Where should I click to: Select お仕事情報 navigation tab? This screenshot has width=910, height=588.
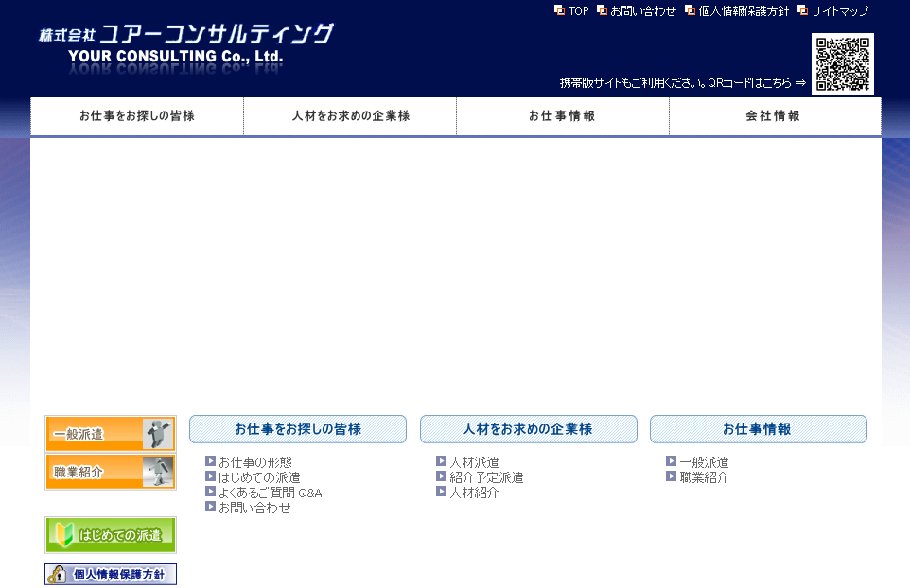tap(562, 116)
